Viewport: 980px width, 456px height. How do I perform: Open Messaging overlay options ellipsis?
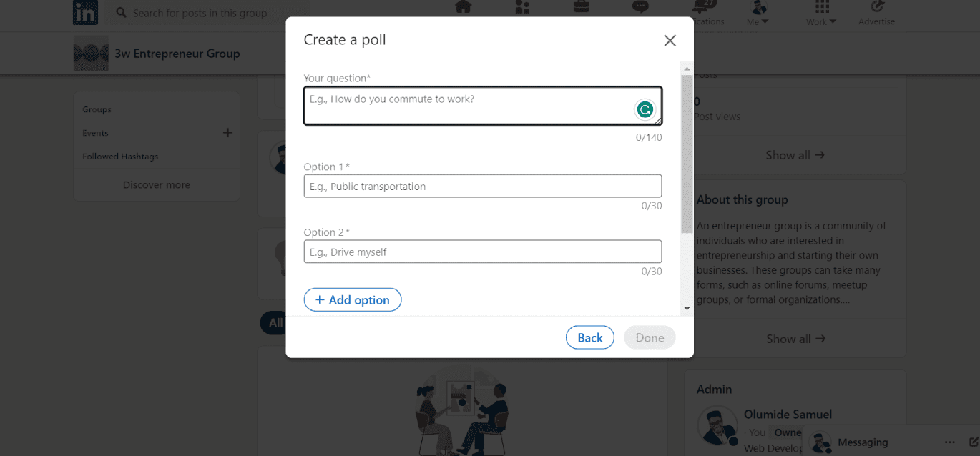pyautogui.click(x=949, y=442)
